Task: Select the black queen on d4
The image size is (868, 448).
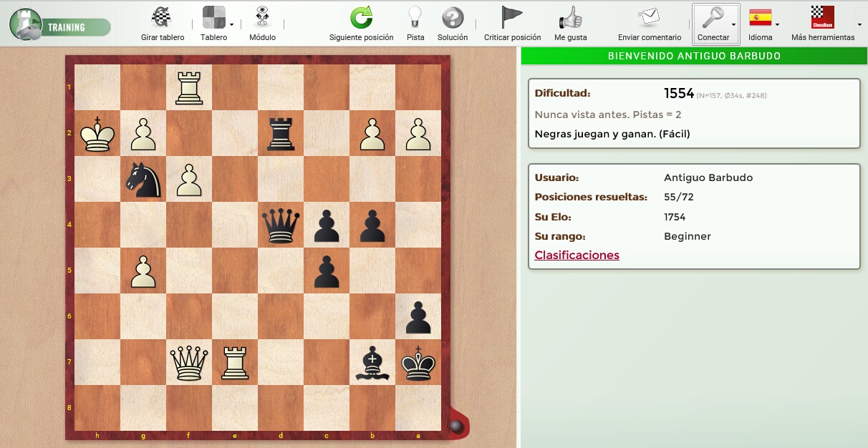Action: (281, 225)
